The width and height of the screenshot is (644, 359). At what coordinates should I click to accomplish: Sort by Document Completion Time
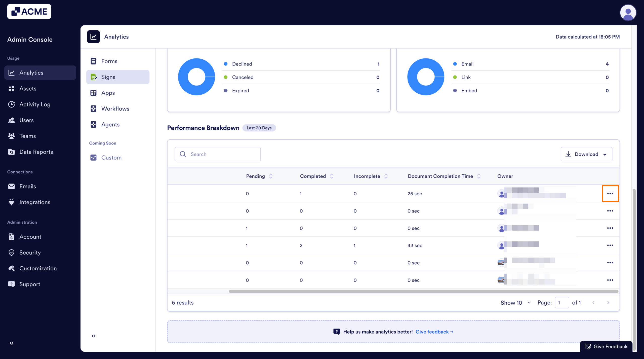(x=479, y=176)
